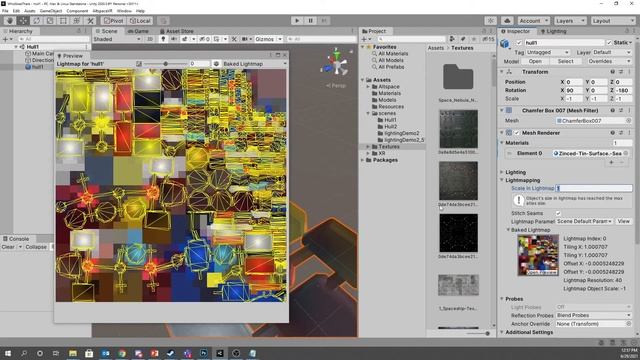Click the Step frame button

click(324, 20)
